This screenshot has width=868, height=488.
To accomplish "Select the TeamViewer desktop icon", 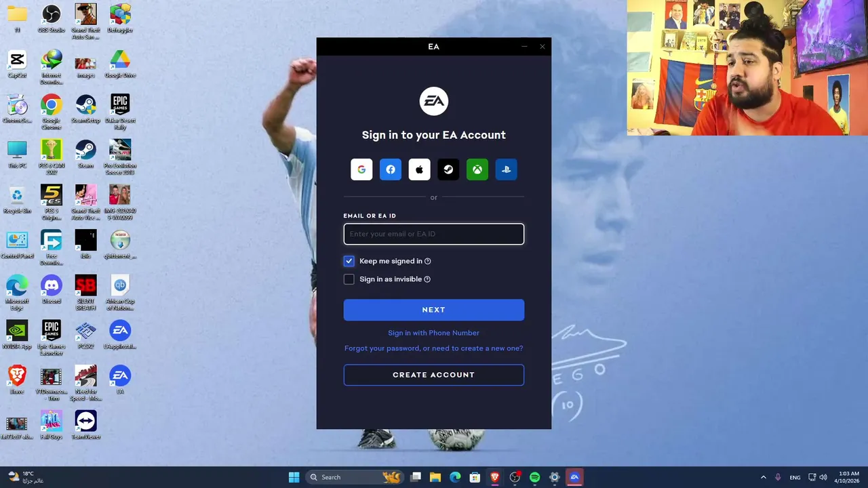I will (85, 426).
